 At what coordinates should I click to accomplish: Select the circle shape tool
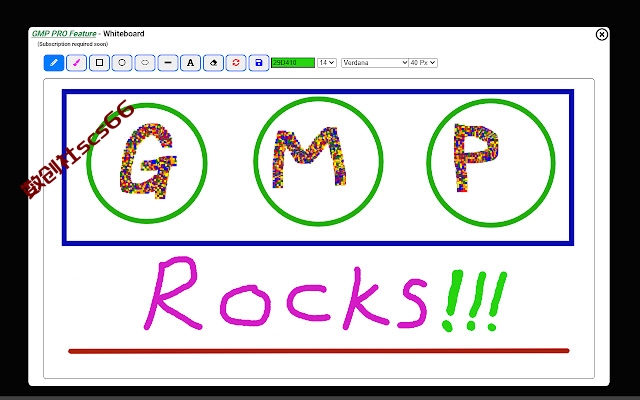tap(122, 63)
